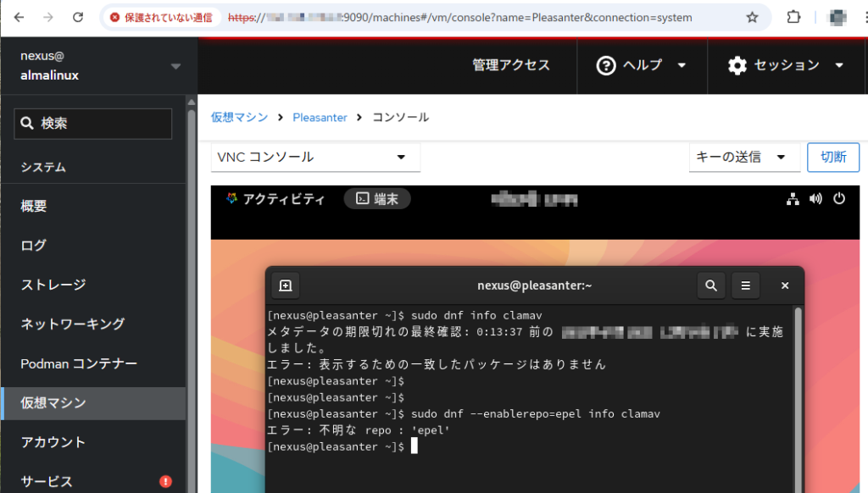This screenshot has height=493, width=868.
Task: Click the new tab icon in terminal
Action: click(x=286, y=285)
